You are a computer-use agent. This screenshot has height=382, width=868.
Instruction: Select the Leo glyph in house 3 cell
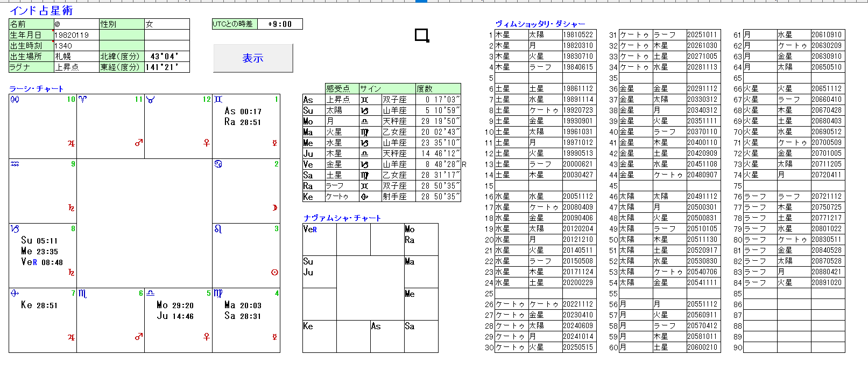coord(218,229)
